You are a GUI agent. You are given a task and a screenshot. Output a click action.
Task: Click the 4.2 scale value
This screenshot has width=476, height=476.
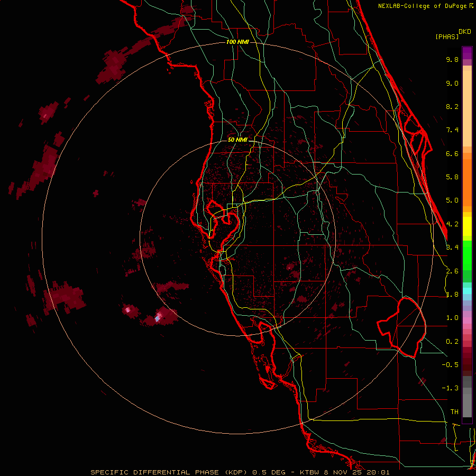452,224
